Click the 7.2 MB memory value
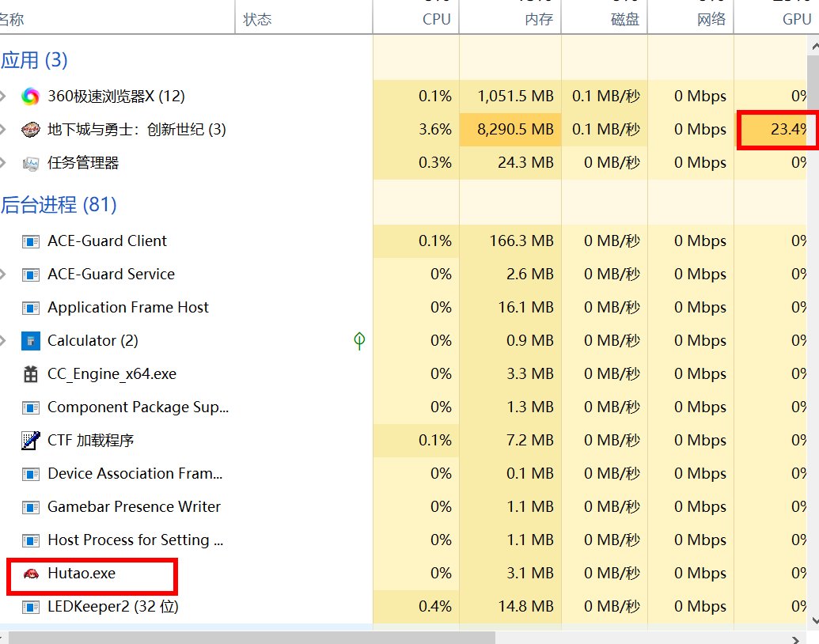This screenshot has height=644, width=819. click(529, 441)
